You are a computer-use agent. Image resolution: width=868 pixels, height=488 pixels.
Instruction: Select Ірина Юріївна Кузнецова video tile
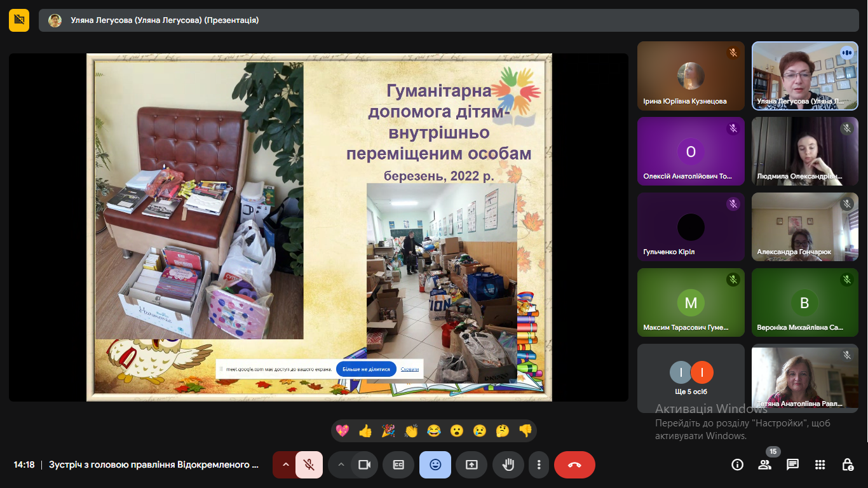coord(691,76)
